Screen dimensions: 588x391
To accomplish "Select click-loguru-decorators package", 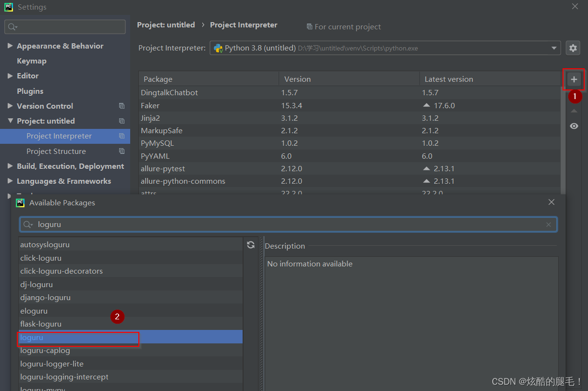I will (x=131, y=271).
